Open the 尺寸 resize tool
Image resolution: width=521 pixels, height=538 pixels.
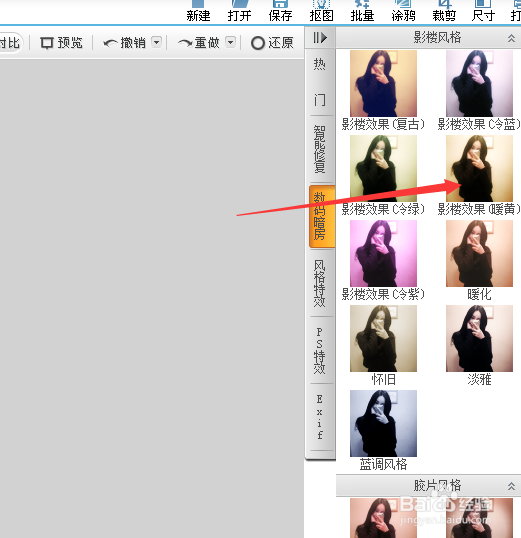click(483, 11)
